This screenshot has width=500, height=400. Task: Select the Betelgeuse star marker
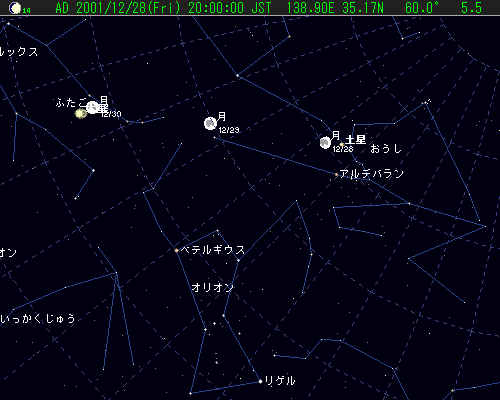click(x=176, y=250)
